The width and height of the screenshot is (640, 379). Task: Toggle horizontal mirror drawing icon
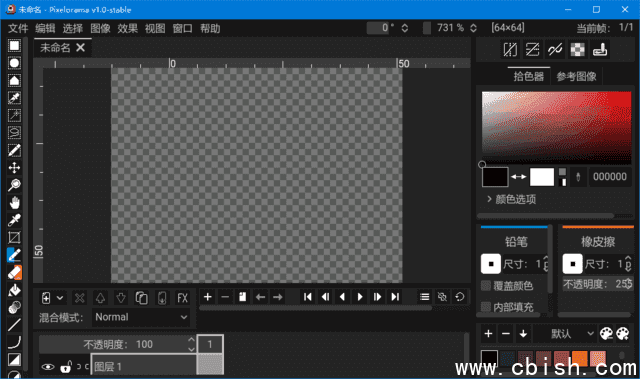(510, 50)
